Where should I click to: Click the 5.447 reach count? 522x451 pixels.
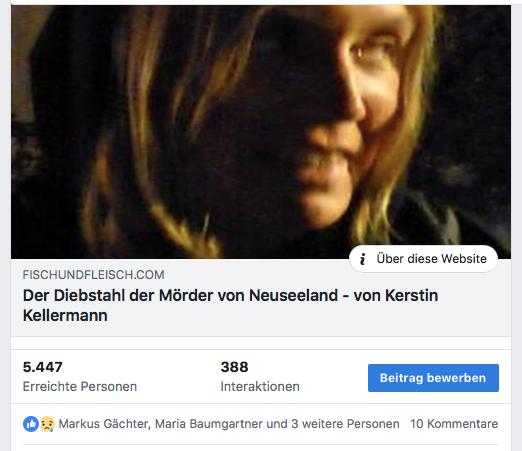(42, 367)
